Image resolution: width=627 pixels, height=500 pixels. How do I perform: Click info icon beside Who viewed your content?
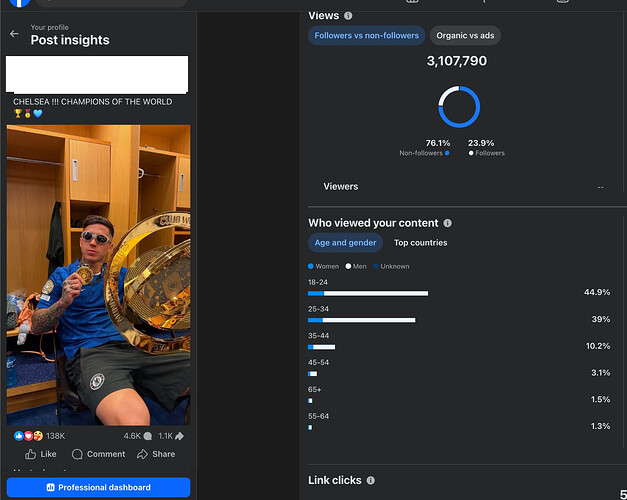tap(447, 223)
